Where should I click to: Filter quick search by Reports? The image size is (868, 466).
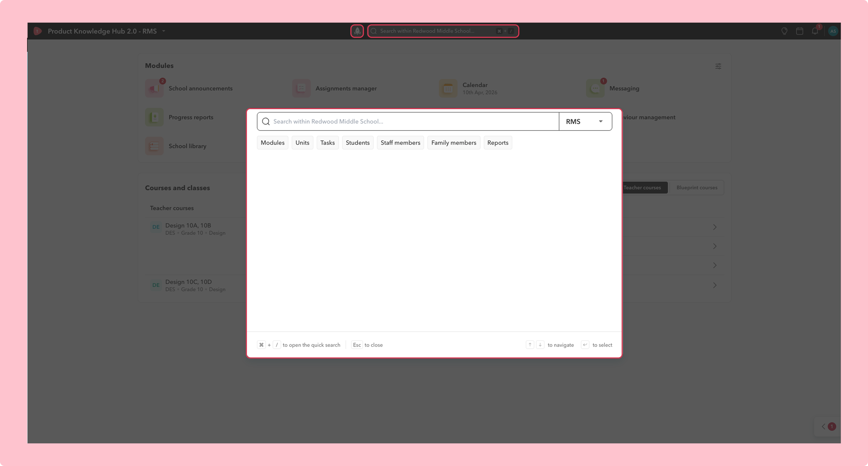pos(498,143)
